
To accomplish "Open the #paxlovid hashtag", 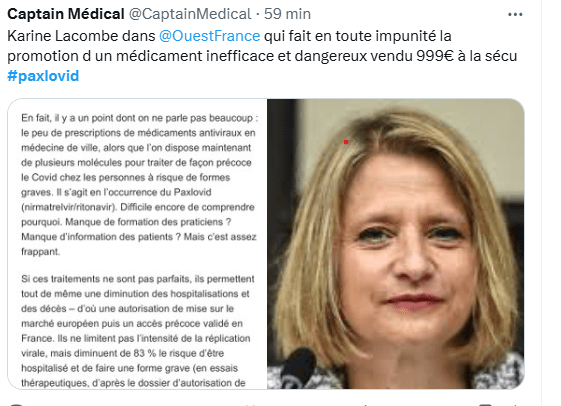I will pos(43,76).
